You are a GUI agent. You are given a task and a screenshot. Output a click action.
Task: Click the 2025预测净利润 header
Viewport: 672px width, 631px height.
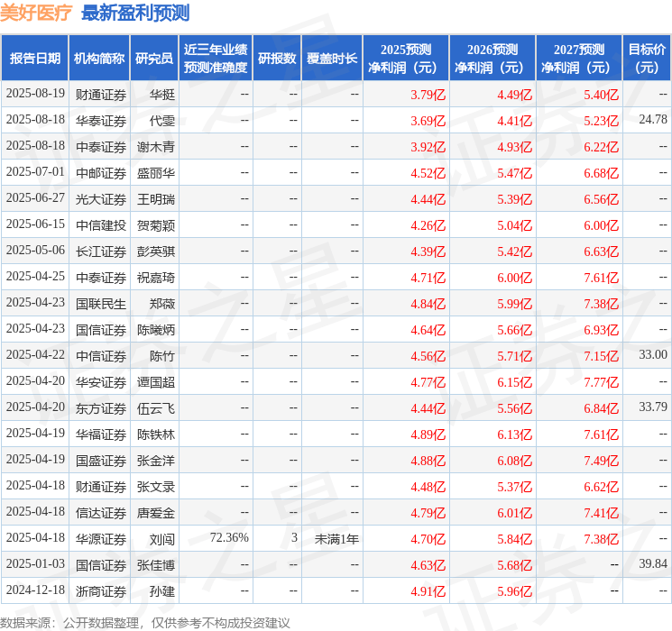coord(406,59)
